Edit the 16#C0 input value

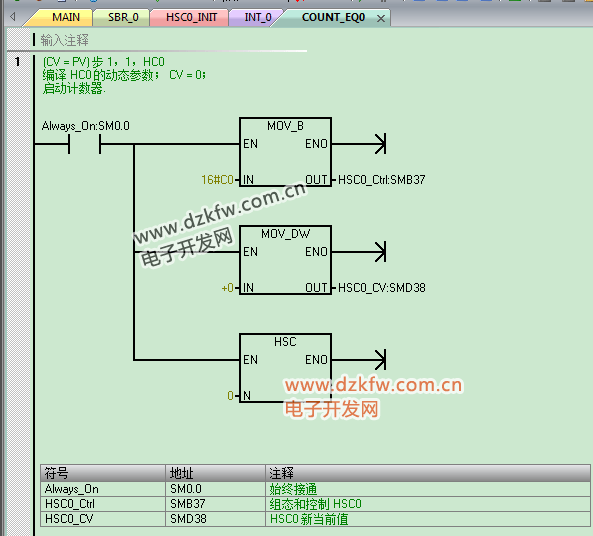coord(217,180)
